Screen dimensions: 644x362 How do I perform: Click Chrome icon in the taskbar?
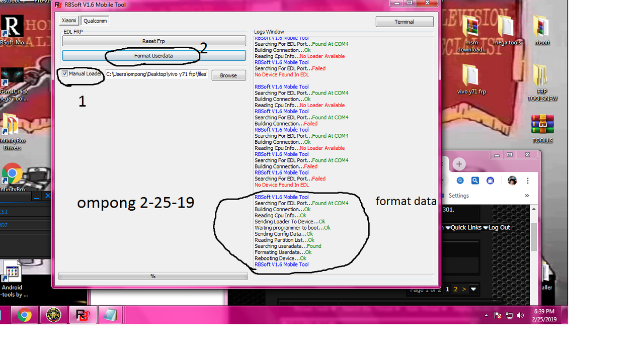24,315
